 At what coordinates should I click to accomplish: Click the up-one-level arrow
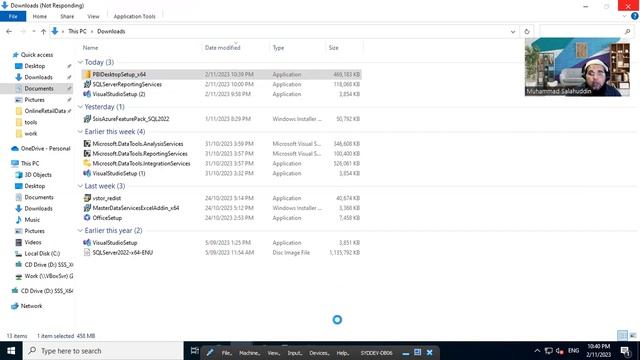point(43,31)
